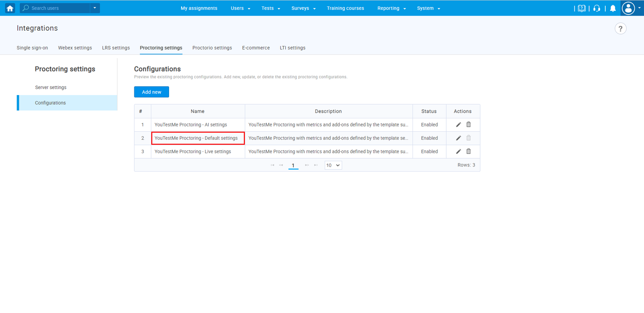Open the notifications bell icon

[x=613, y=8]
